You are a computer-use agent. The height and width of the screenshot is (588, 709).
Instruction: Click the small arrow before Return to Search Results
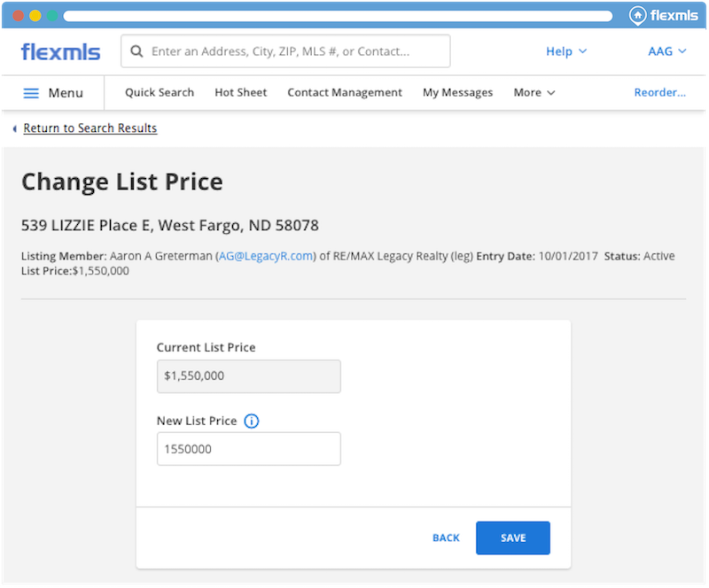(15, 129)
